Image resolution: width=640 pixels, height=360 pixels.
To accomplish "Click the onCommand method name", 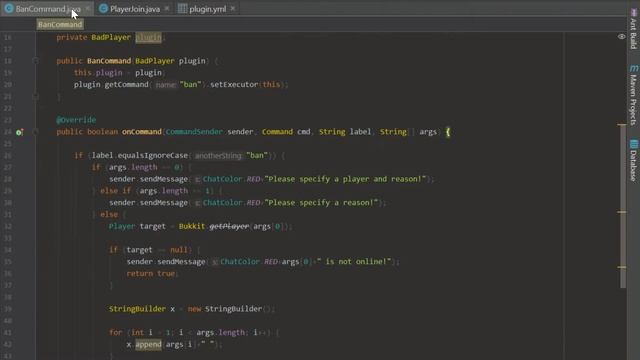I will [142, 132].
